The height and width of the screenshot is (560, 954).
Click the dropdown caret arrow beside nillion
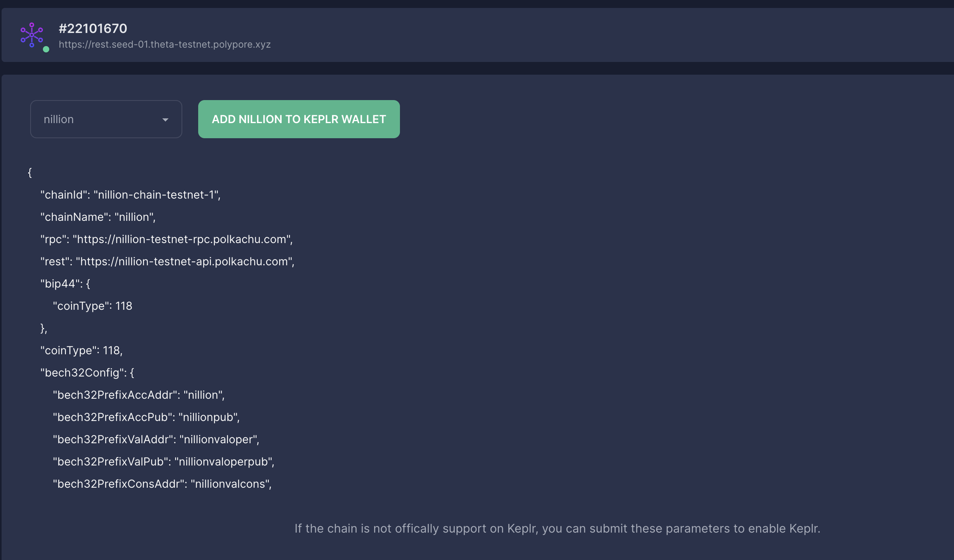pyautogui.click(x=165, y=120)
